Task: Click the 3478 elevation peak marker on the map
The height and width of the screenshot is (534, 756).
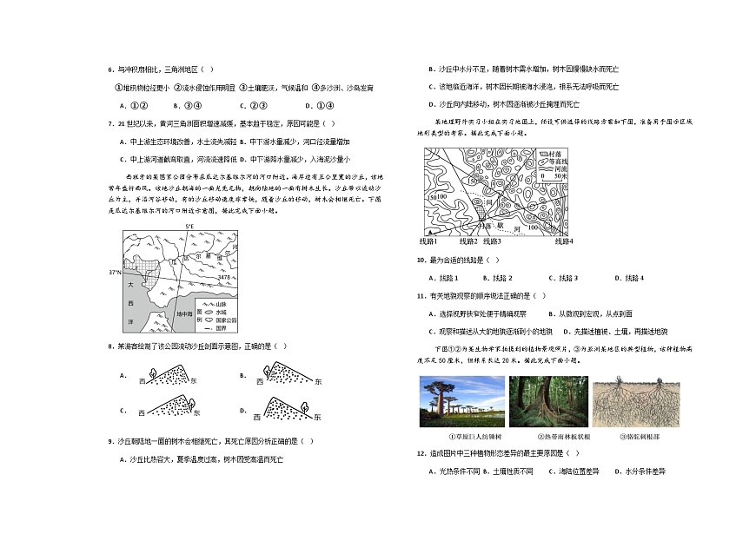Action: point(222,276)
